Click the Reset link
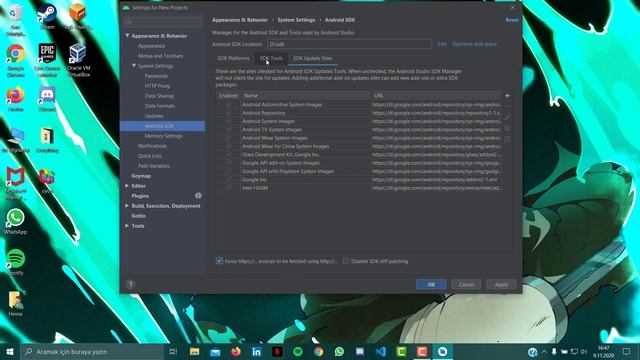The height and width of the screenshot is (360, 640). (512, 20)
